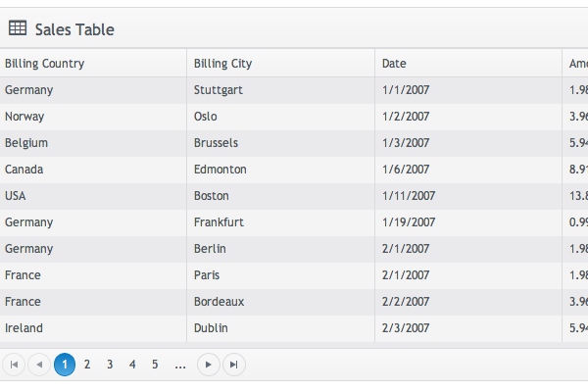Image resolution: width=588 pixels, height=392 pixels.
Task: Open page 2 of the table
Action: click(87, 365)
